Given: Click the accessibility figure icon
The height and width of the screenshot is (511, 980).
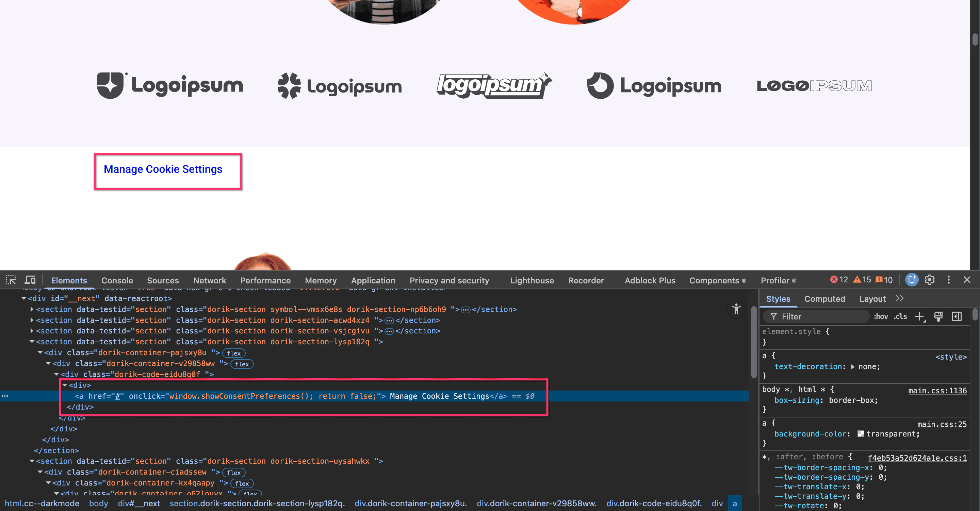Looking at the screenshot, I should point(736,309).
